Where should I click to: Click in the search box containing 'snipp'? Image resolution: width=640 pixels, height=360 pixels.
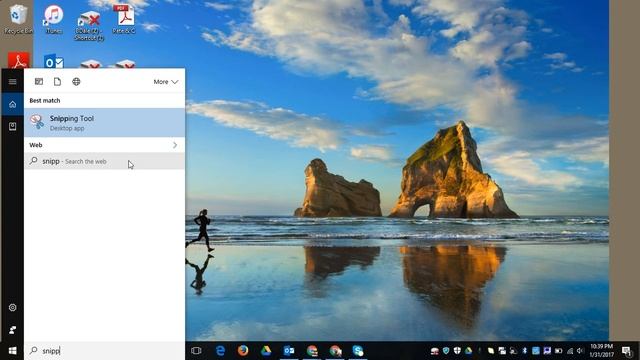(x=104, y=351)
